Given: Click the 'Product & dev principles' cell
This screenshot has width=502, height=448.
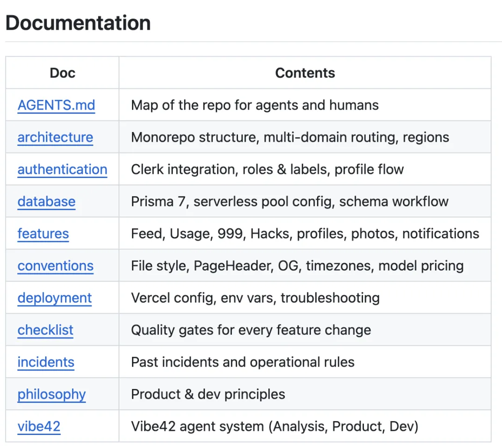Looking at the screenshot, I should coord(208,394).
